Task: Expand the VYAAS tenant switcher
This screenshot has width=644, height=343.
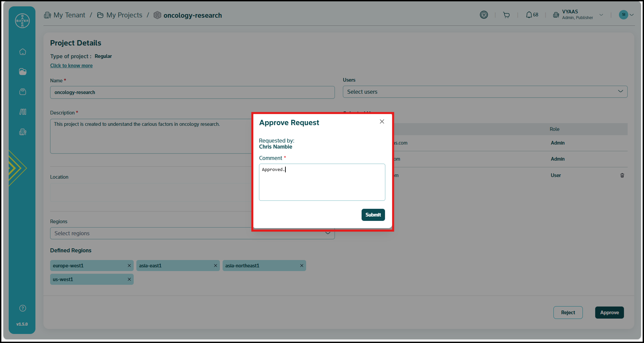Action: (x=601, y=15)
